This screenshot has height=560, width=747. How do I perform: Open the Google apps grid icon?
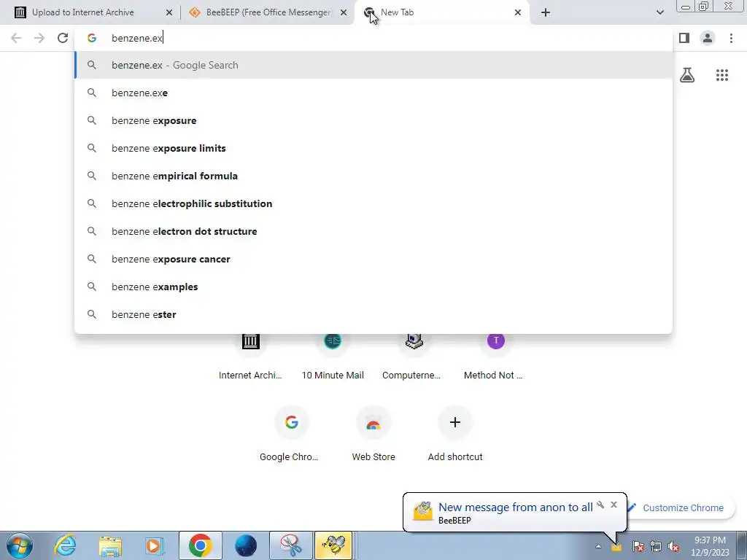click(x=722, y=75)
